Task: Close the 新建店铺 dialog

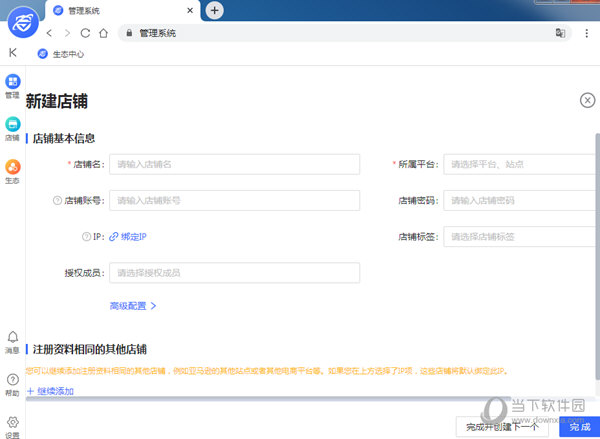Action: point(587,99)
